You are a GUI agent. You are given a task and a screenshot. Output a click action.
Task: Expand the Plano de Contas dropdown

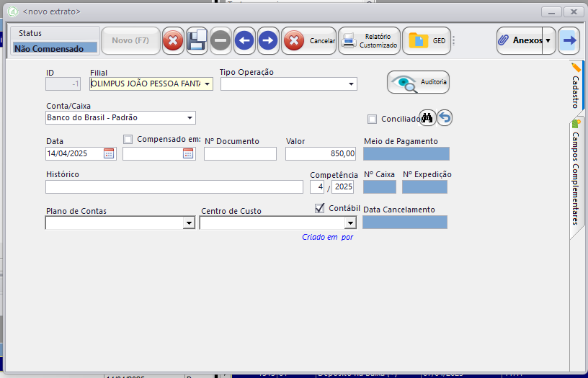click(x=189, y=223)
